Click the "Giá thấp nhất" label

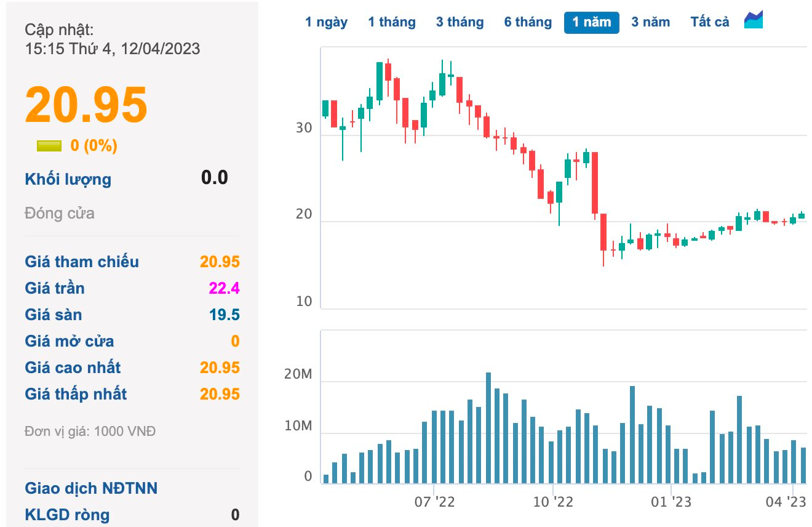click(x=76, y=394)
